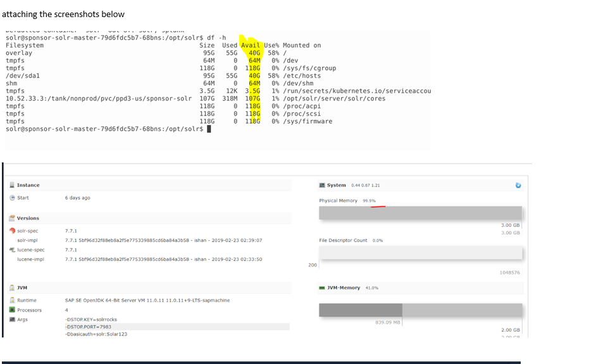The height and width of the screenshot is (364, 596).
Task: Click the '0.44 0.67 1.21' system load values
Action: click(x=365, y=185)
